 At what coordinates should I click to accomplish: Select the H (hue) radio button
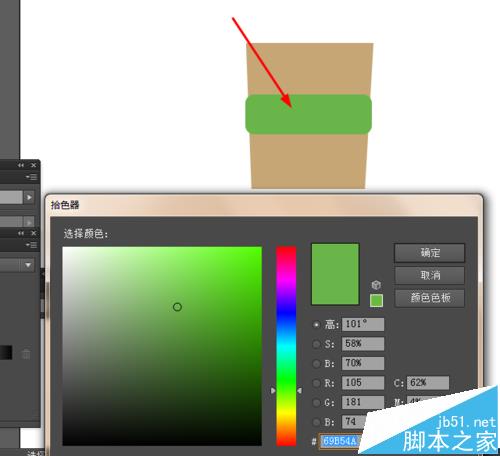(316, 324)
